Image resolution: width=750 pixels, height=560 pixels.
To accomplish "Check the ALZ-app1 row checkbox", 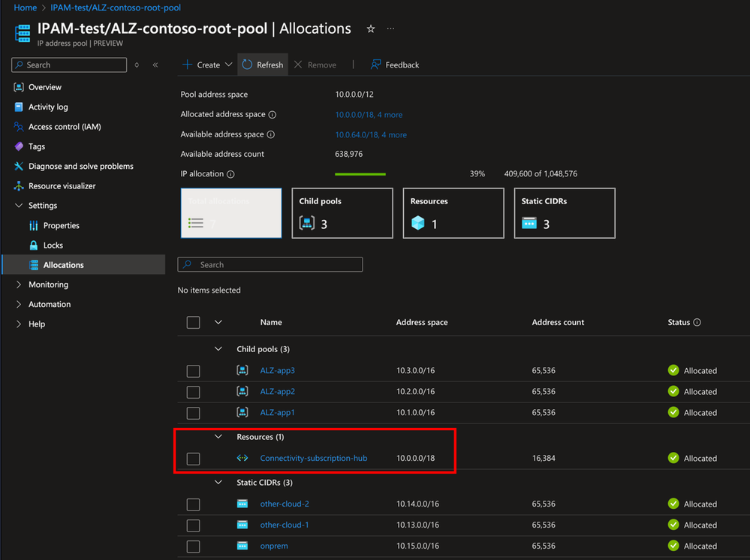I will pos(193,413).
